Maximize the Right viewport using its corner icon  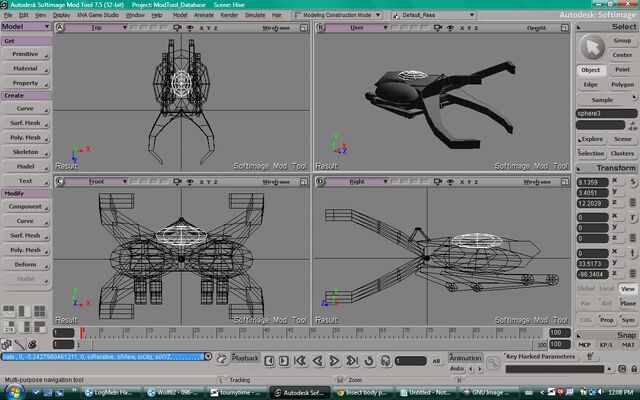pyautogui.click(x=564, y=182)
